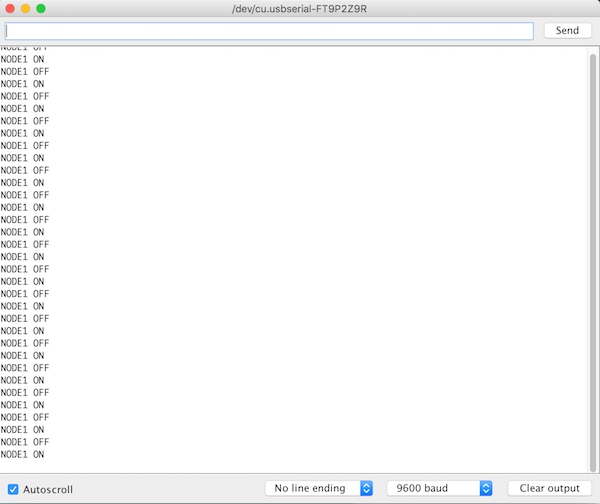Image resolution: width=600 pixels, height=504 pixels.
Task: Uncheck the Autoscroll checkbox
Action: pos(13,489)
